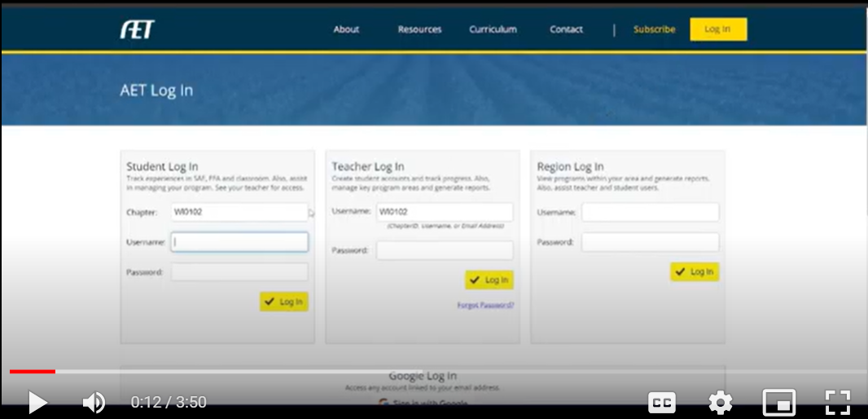The height and width of the screenshot is (419, 868).
Task: Open the Curriculum menu
Action: [x=493, y=29]
